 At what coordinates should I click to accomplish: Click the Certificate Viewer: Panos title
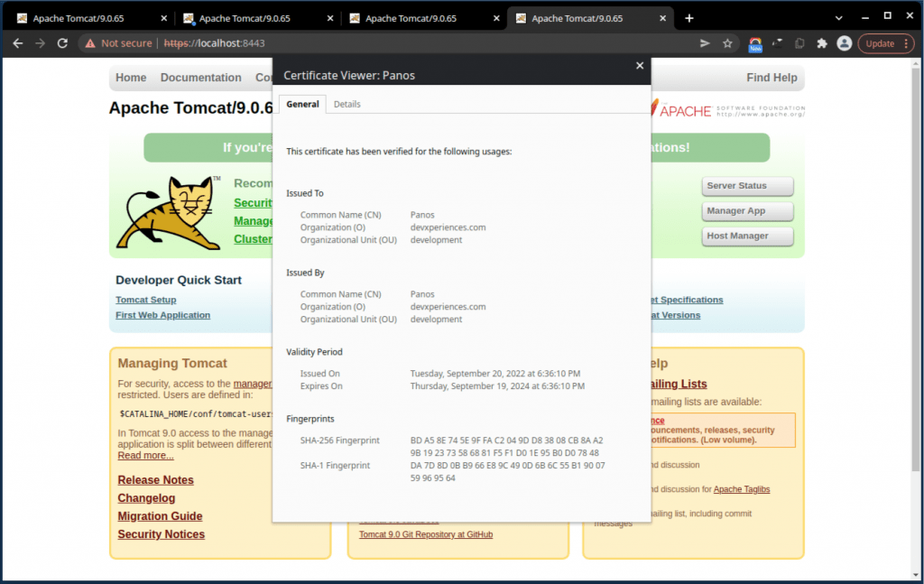coord(349,76)
